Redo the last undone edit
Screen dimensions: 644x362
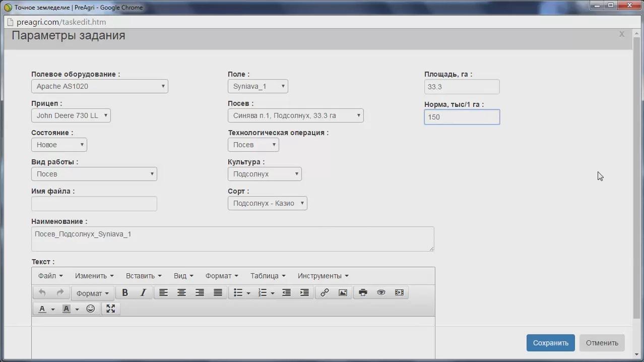click(x=60, y=293)
